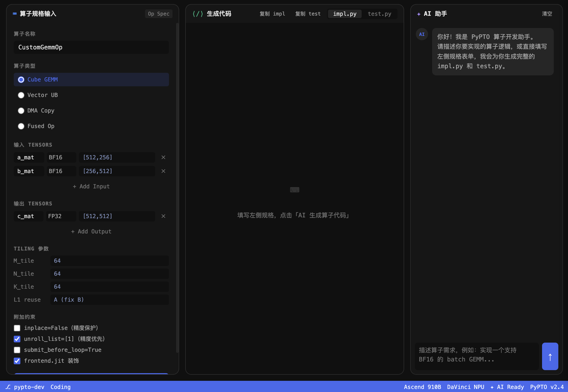568x392 pixels.
Task: Click the keyboard placeholder icon in code panel
Action: pos(294,190)
